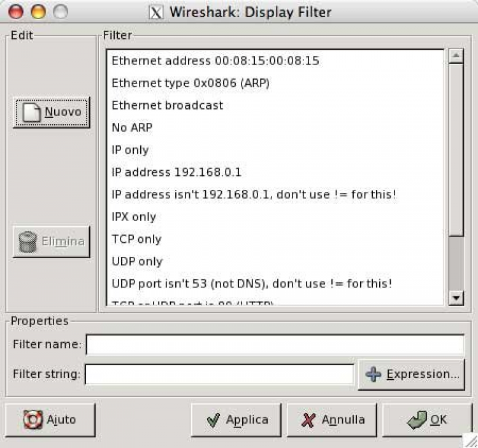Open Aiuto help
The width and height of the screenshot is (478, 448).
click(x=50, y=420)
